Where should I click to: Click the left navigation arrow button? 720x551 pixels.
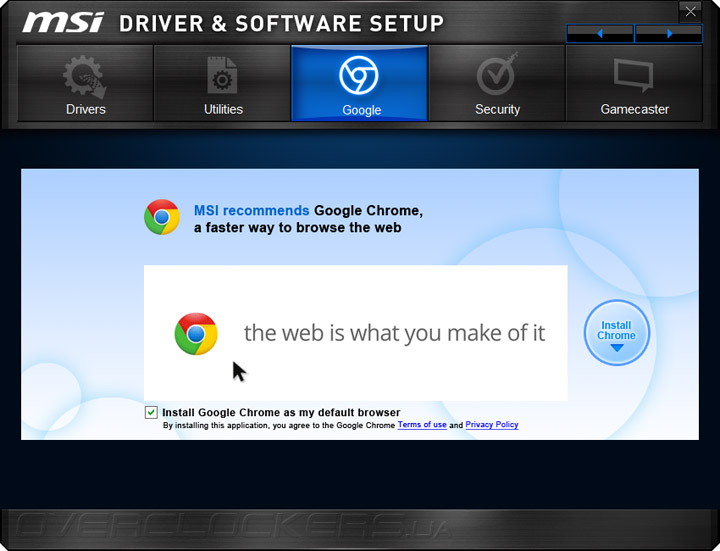[x=600, y=34]
